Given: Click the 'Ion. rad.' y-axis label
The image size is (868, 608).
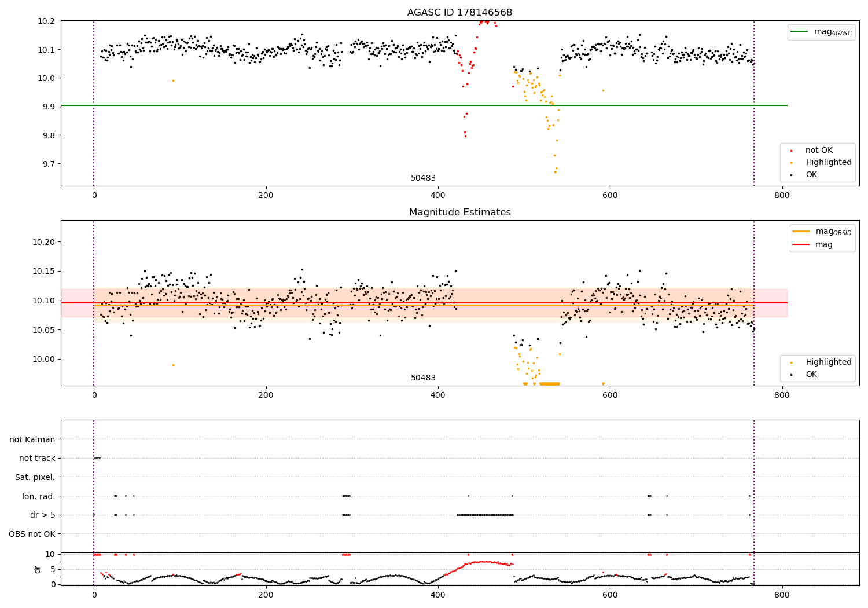Looking at the screenshot, I should pos(39,496).
